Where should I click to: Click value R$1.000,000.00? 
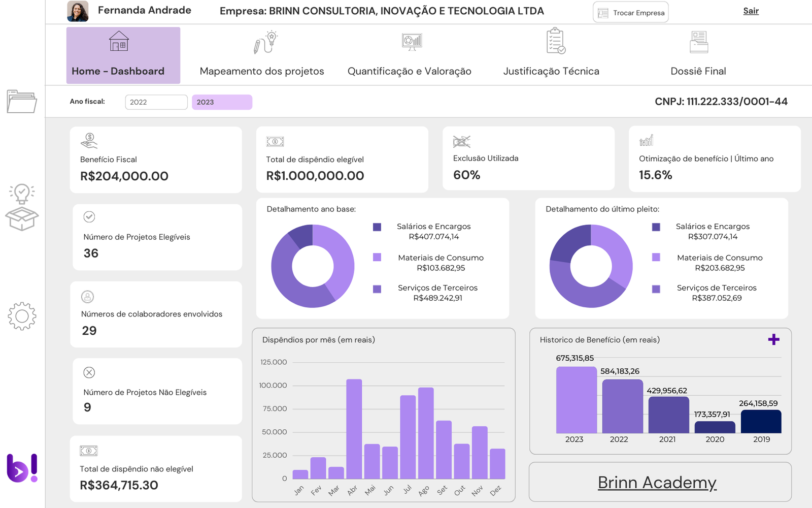pos(315,176)
